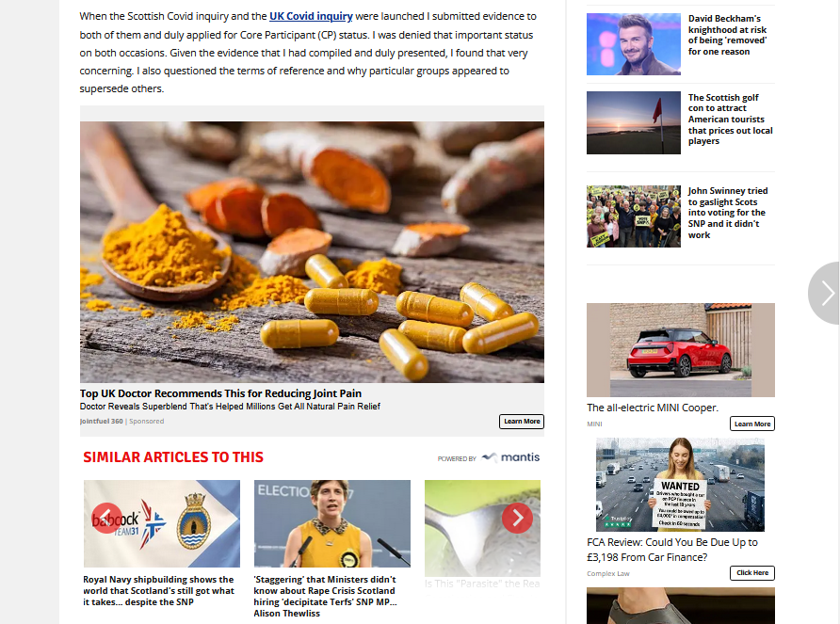Open the Scottish golf con article
This screenshot has width=840, height=624.
click(x=730, y=119)
